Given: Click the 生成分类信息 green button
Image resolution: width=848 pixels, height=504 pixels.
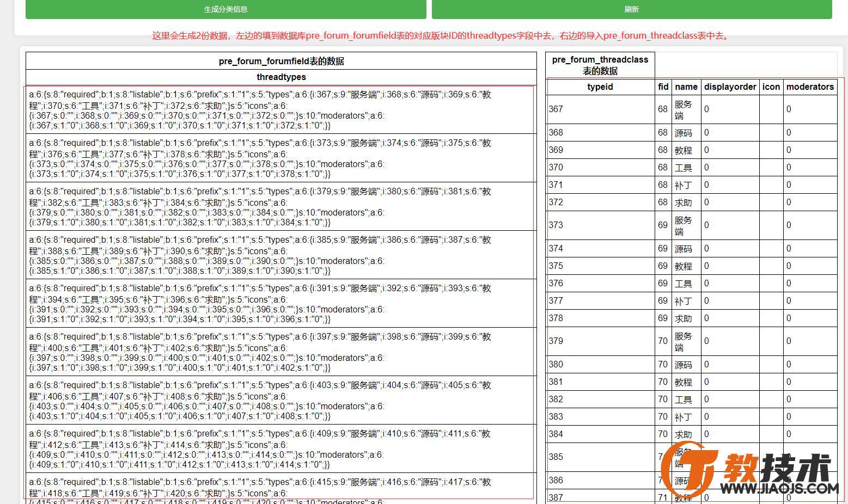Looking at the screenshot, I should 225,9.
